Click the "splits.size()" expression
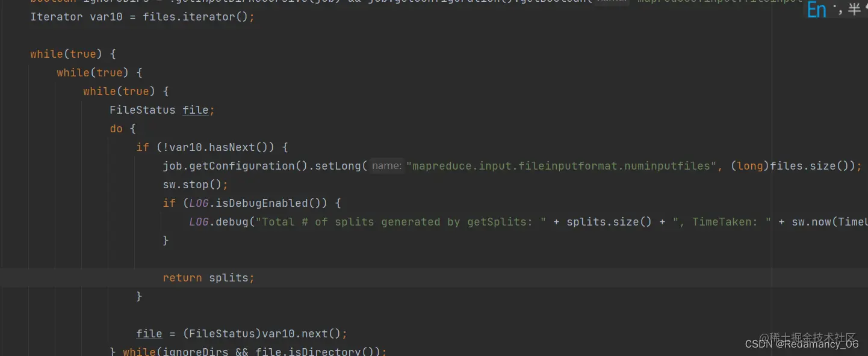868x356 pixels. (x=609, y=222)
